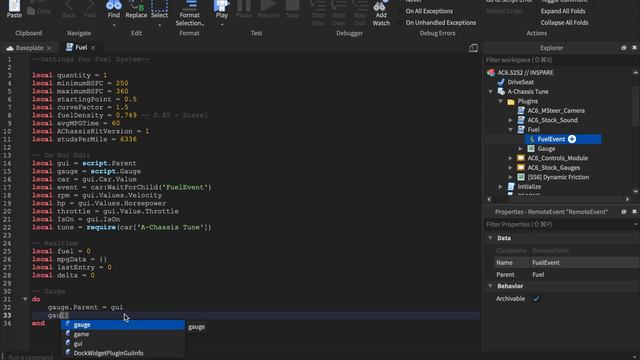This screenshot has height=360, width=640.
Task: Choose gauge from autocomplete list
Action: [x=123, y=325]
